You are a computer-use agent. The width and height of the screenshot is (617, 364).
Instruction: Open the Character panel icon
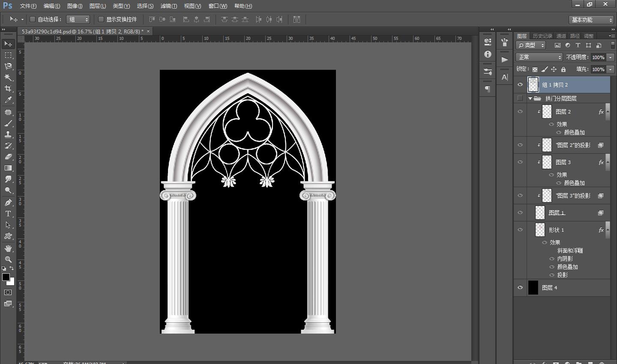505,77
